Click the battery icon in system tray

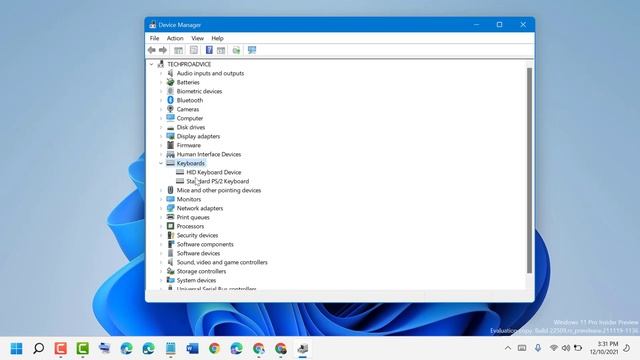(578, 348)
